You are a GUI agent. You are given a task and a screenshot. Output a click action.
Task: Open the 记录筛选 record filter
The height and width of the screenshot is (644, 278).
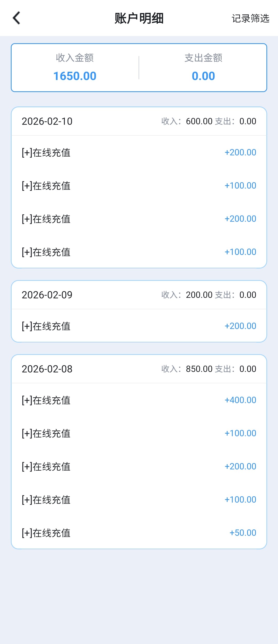pos(250,19)
